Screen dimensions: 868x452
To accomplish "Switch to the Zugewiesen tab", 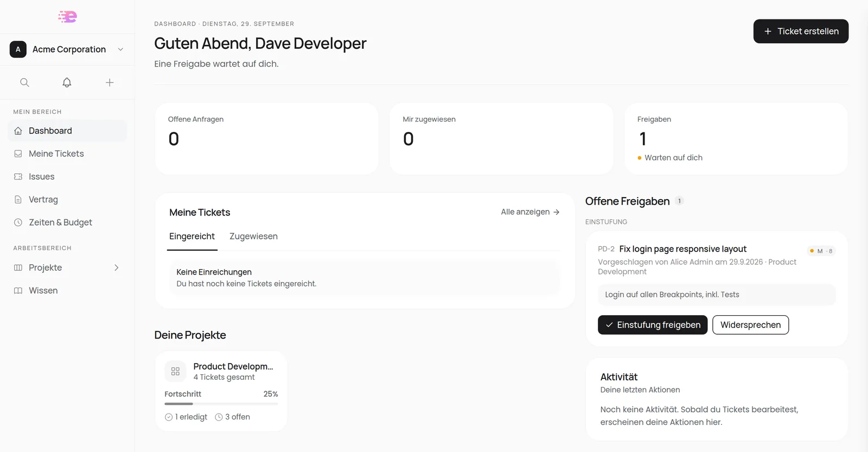I will (253, 237).
